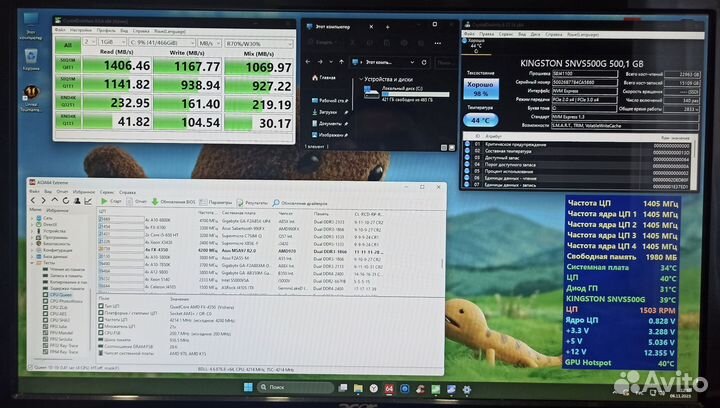The height and width of the screenshot is (408, 720).
Task: Open the 1GiB test size dropdown
Action: point(110,44)
